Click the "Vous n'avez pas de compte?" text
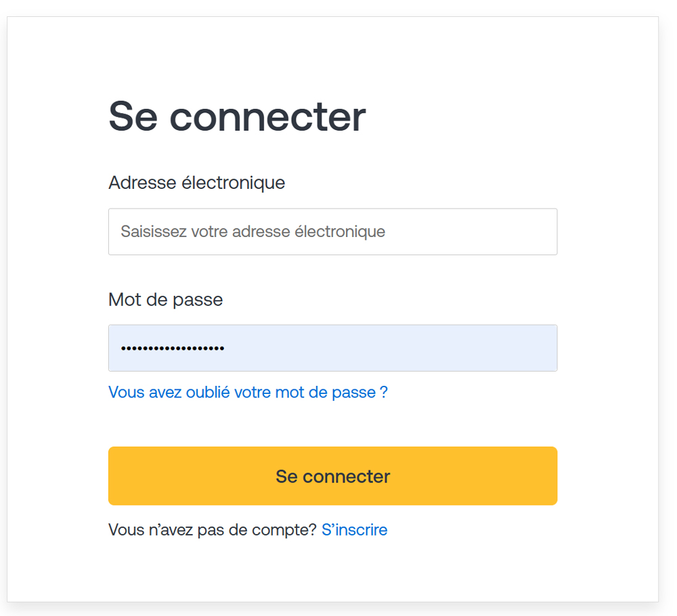This screenshot has height=616, width=677. pos(212,529)
